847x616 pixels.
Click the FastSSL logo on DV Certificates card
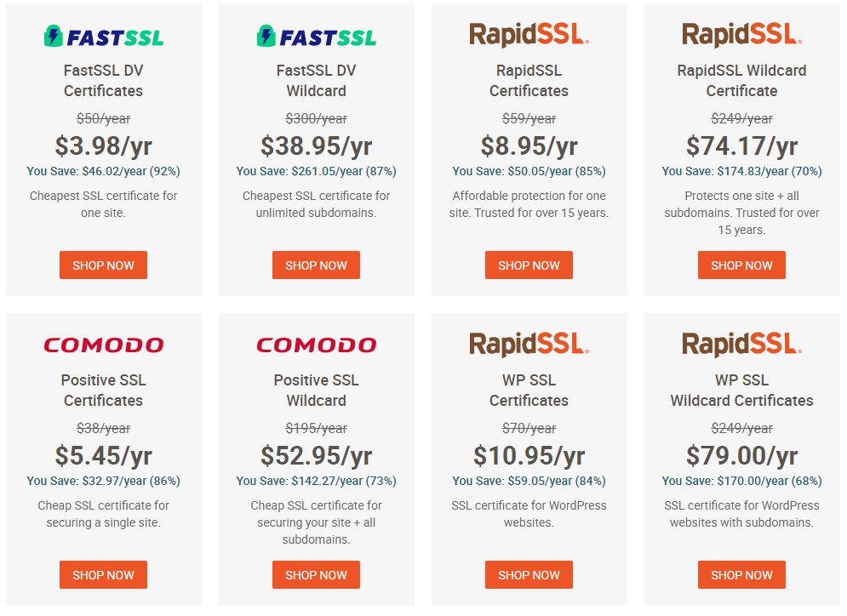coord(103,37)
